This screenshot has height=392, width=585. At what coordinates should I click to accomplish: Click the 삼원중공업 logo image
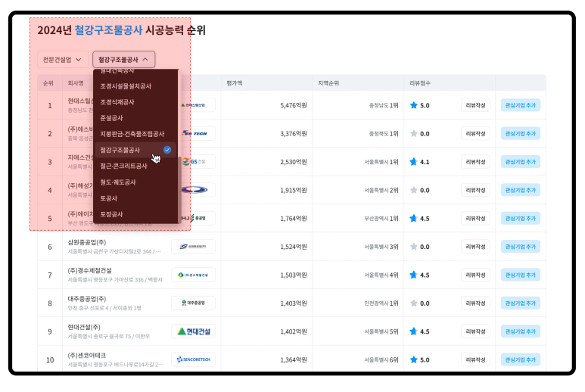click(x=193, y=247)
